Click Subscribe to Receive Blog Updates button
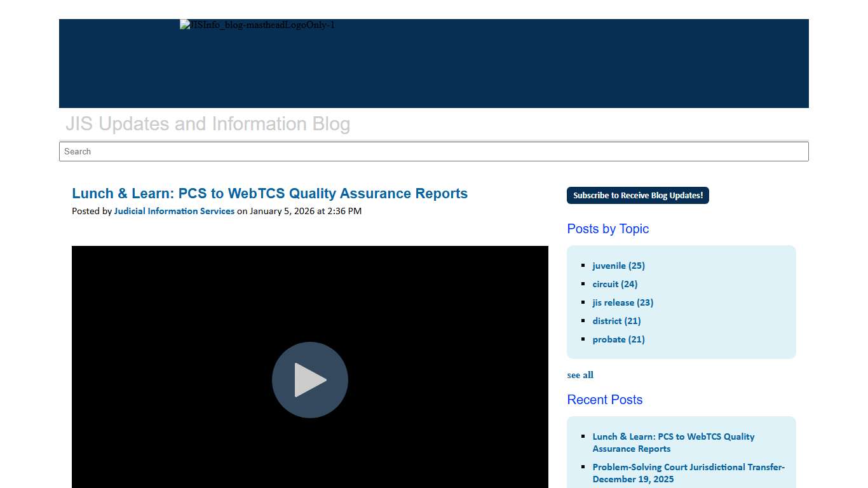This screenshot has height=488, width=868. [638, 195]
